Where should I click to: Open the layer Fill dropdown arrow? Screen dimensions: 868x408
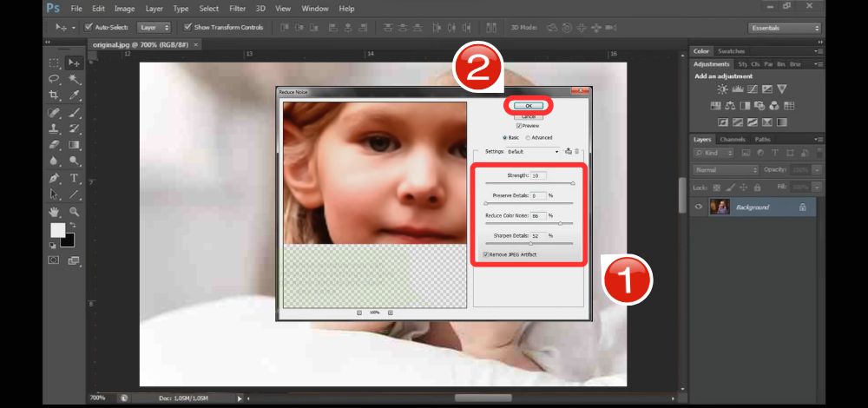(x=817, y=188)
